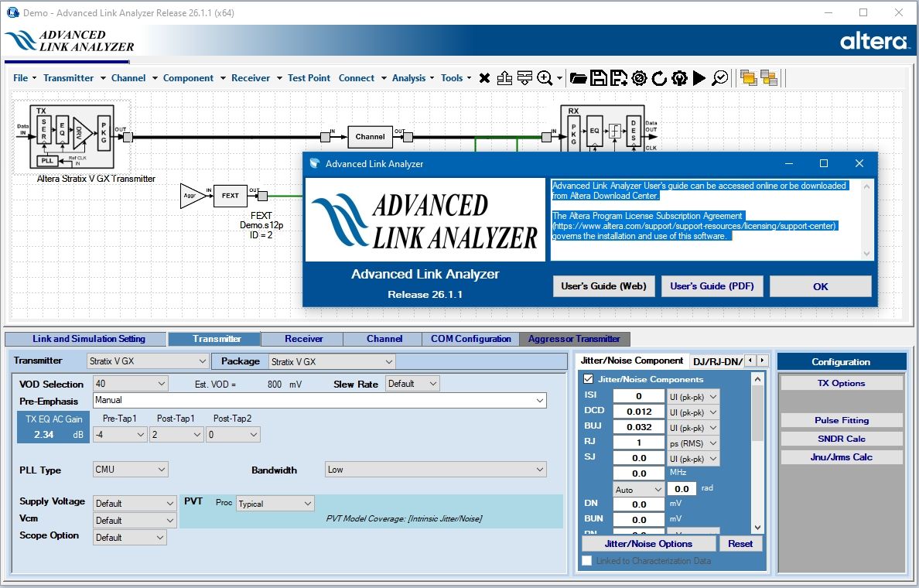Click the magnifier with checkmark icon
The width and height of the screenshot is (919, 588).
click(719, 78)
